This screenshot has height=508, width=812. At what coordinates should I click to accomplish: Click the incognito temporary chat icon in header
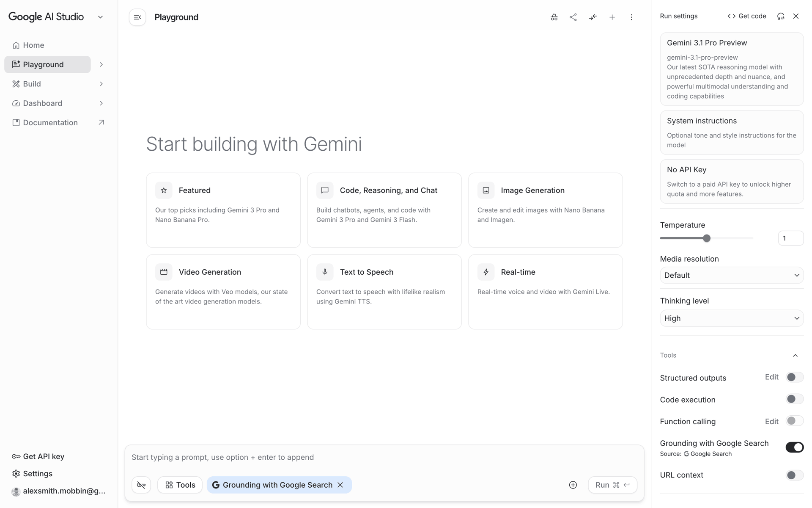click(554, 17)
